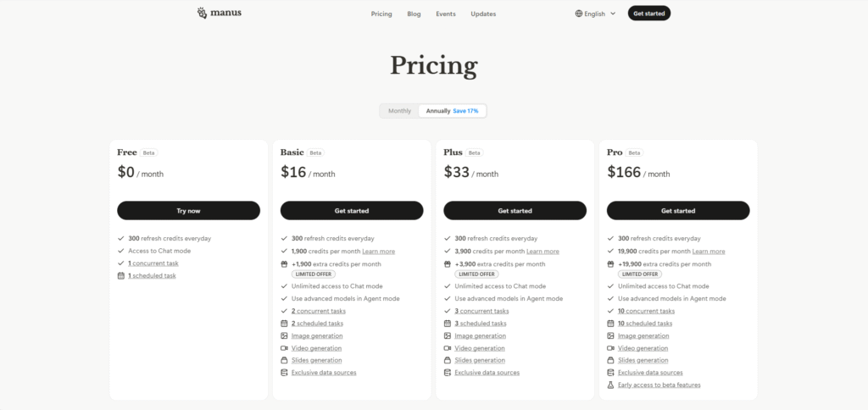This screenshot has height=410, width=868.
Task: Click Get started in the header
Action: click(648, 14)
